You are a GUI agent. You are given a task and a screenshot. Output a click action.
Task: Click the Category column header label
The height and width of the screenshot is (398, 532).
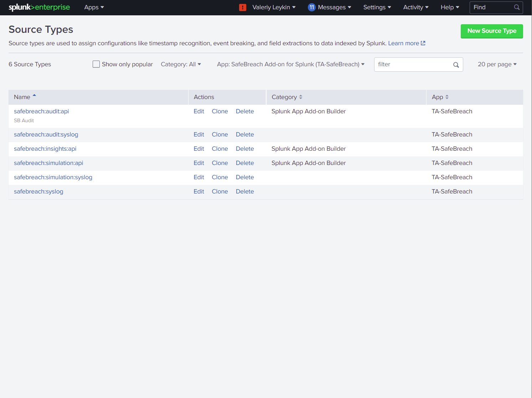point(284,97)
